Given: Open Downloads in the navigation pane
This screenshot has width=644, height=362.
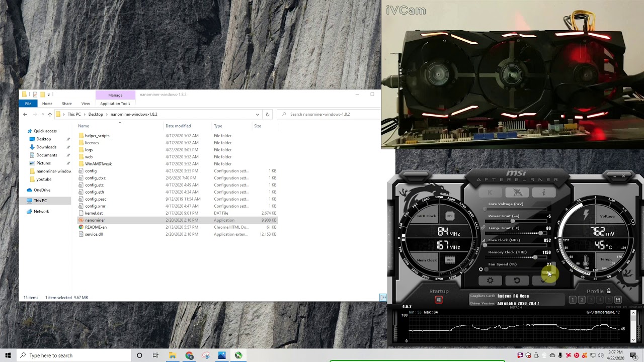Looking at the screenshot, I should [x=46, y=147].
